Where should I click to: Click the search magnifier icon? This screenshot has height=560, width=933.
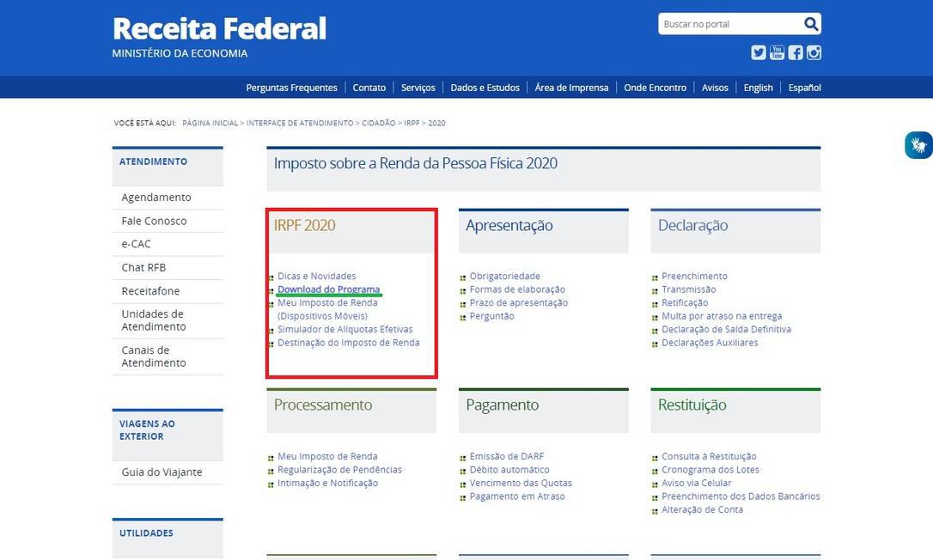point(811,24)
